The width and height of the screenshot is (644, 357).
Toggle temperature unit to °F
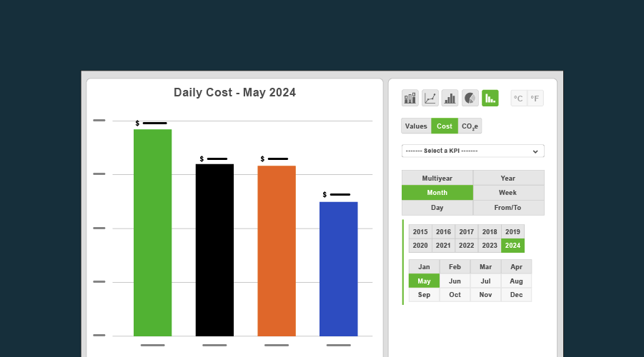[x=535, y=98]
